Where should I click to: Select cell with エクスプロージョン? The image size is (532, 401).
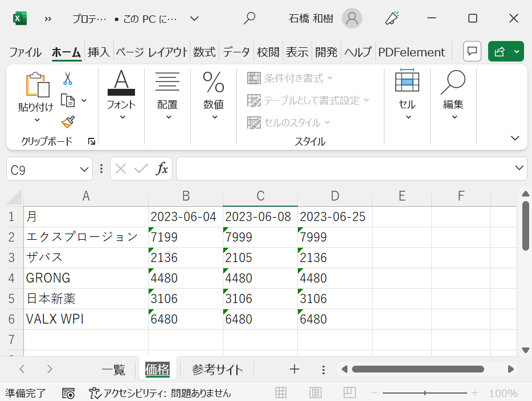click(86, 237)
